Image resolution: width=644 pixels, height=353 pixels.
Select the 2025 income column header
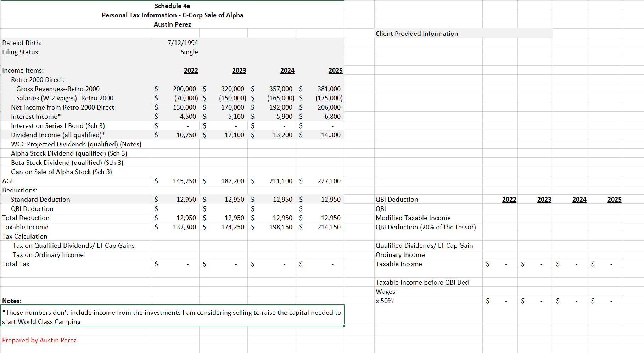pyautogui.click(x=335, y=70)
